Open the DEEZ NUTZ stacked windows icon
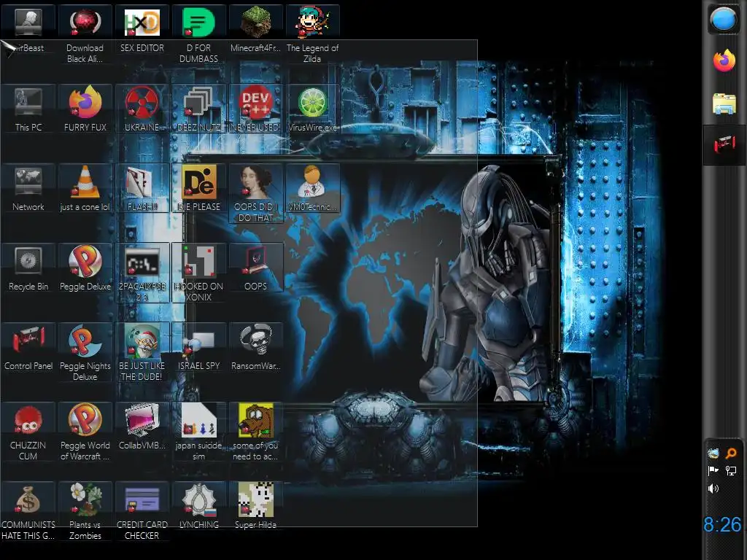This screenshot has height=560, width=747. [198, 102]
